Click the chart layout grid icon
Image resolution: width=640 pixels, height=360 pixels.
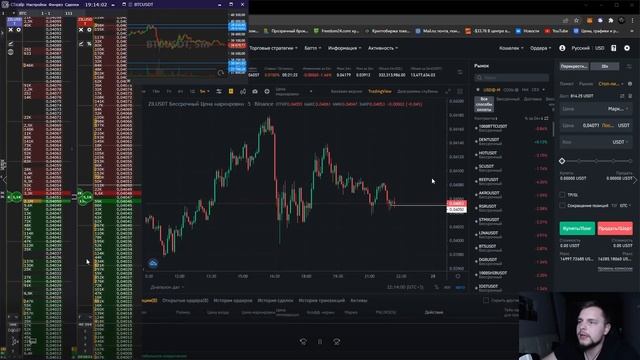coord(460,91)
